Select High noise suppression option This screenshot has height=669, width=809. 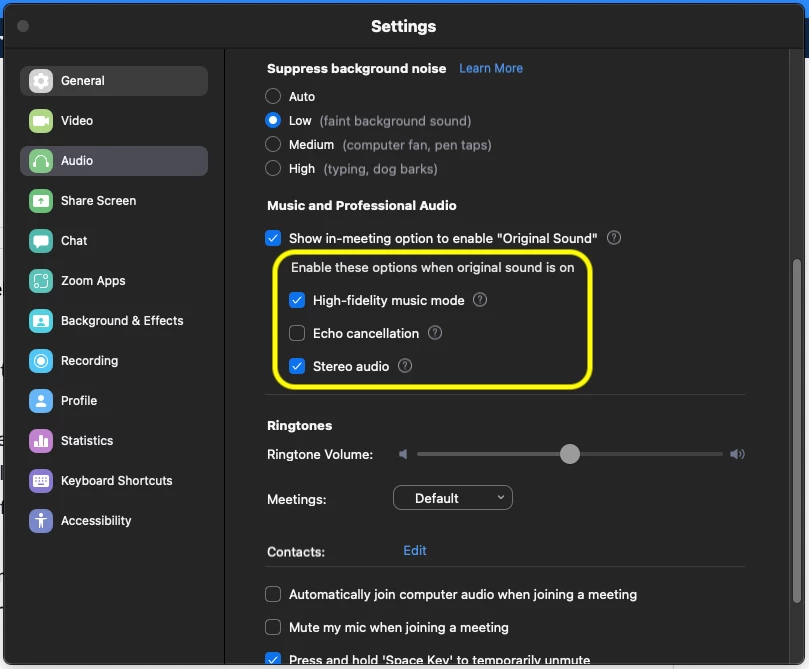273,168
